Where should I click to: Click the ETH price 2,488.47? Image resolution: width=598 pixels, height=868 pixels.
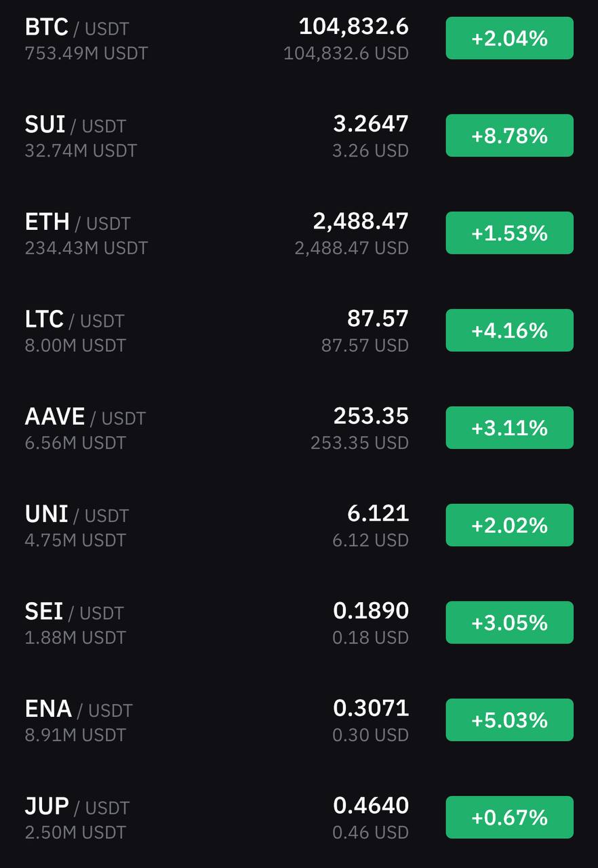pyautogui.click(x=361, y=221)
